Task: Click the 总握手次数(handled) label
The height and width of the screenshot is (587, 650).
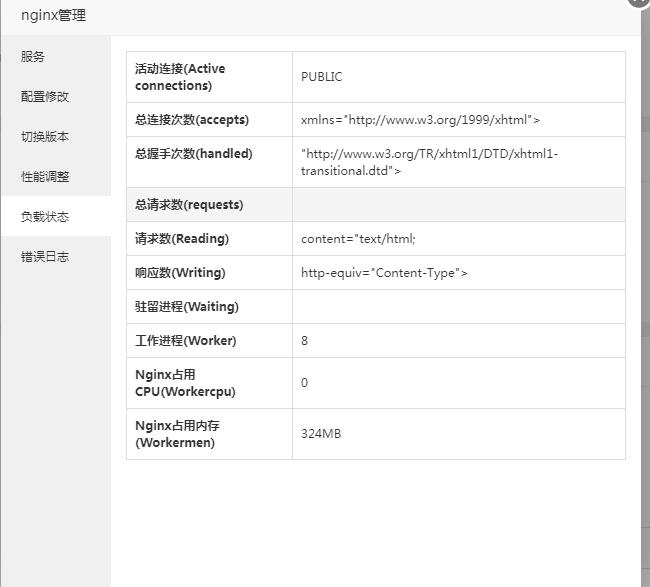Action: [194, 154]
